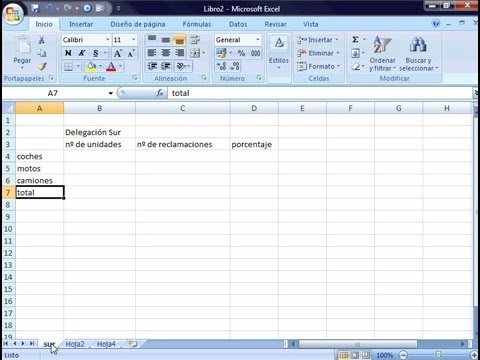The height and width of the screenshot is (360, 480).
Task: Increase indent icon
Action: coord(166,66)
